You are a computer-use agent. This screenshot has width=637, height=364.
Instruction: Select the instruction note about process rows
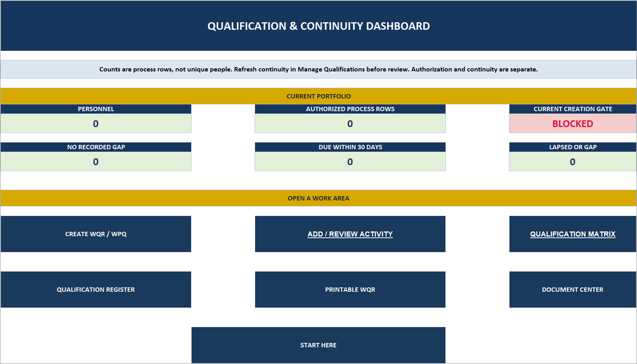318,69
